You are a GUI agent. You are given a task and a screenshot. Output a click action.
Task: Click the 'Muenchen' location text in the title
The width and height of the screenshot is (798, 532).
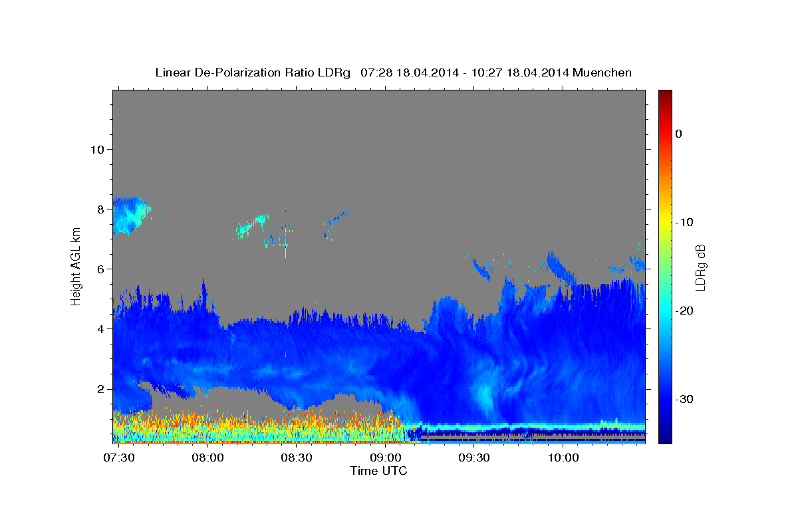pos(602,72)
